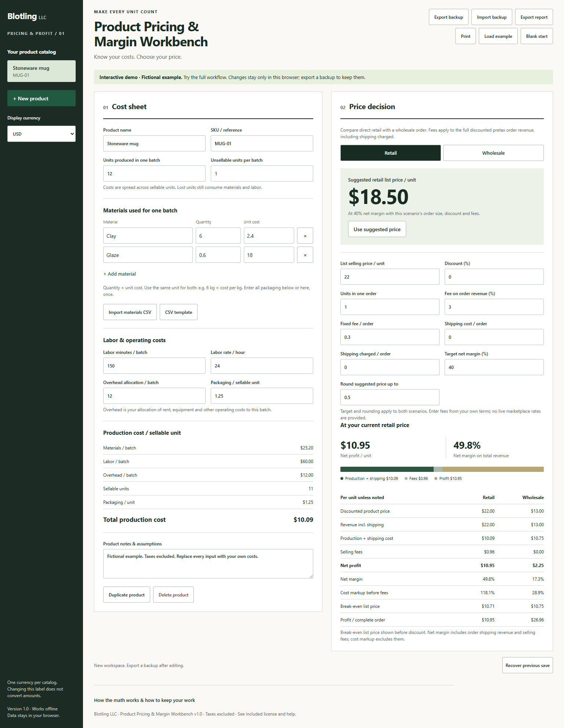Switch to the Wholesale scenario tab
Screen dimensions: 564x728
point(493,153)
